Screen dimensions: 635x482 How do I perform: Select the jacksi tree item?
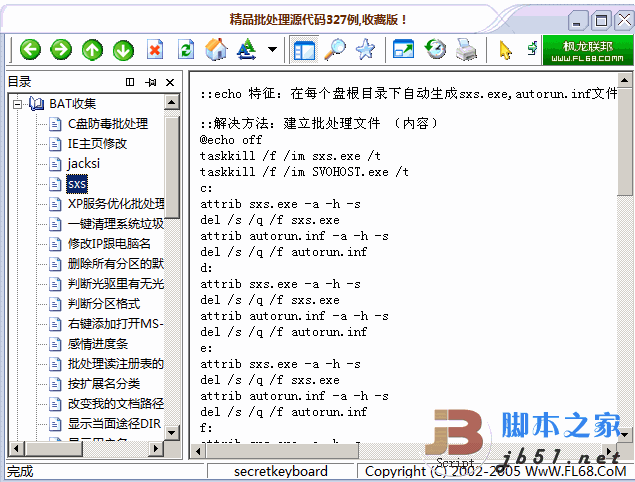coord(83,163)
